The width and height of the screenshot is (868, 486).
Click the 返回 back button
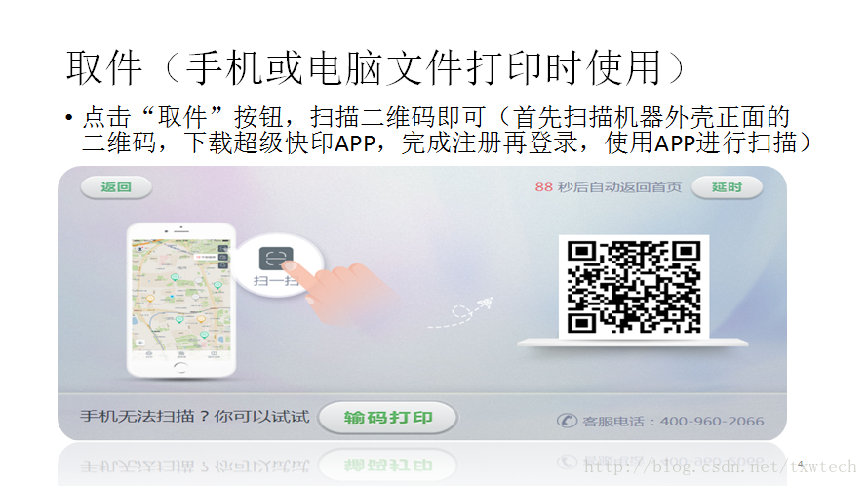coord(116,187)
